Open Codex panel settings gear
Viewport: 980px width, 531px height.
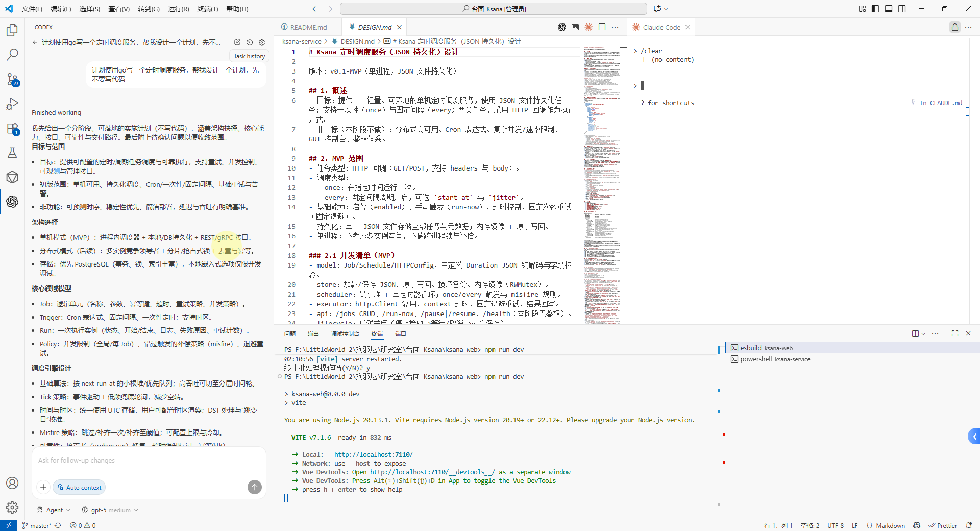tap(262, 42)
